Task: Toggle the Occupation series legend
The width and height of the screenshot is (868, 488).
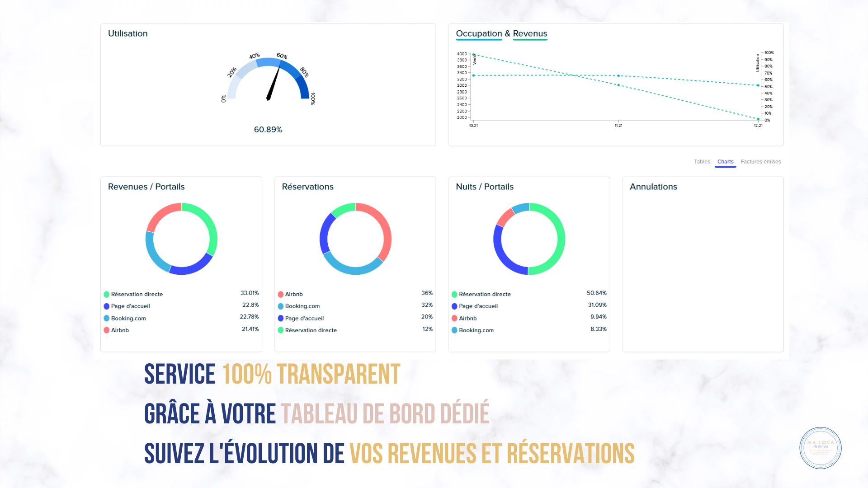Action: [x=479, y=34]
